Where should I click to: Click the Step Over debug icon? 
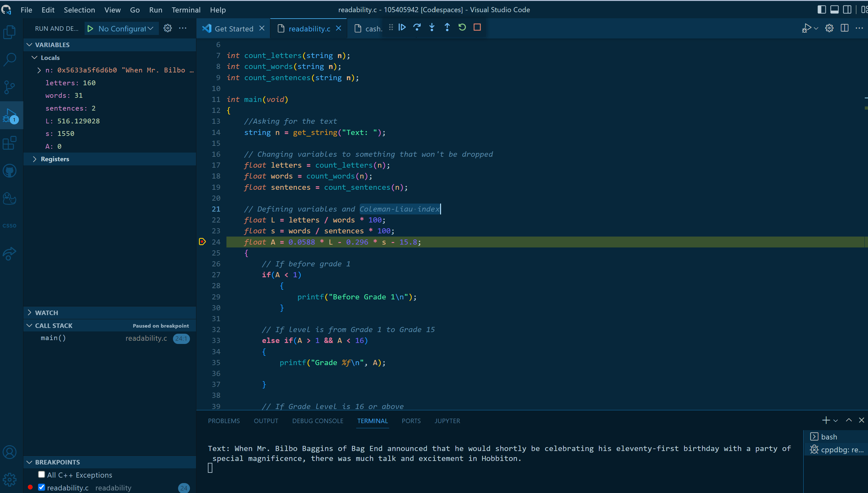click(417, 28)
